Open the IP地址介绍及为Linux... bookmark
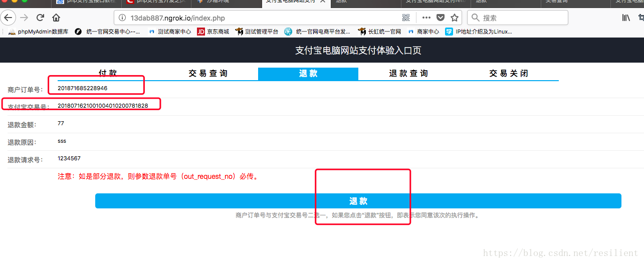 click(x=479, y=32)
